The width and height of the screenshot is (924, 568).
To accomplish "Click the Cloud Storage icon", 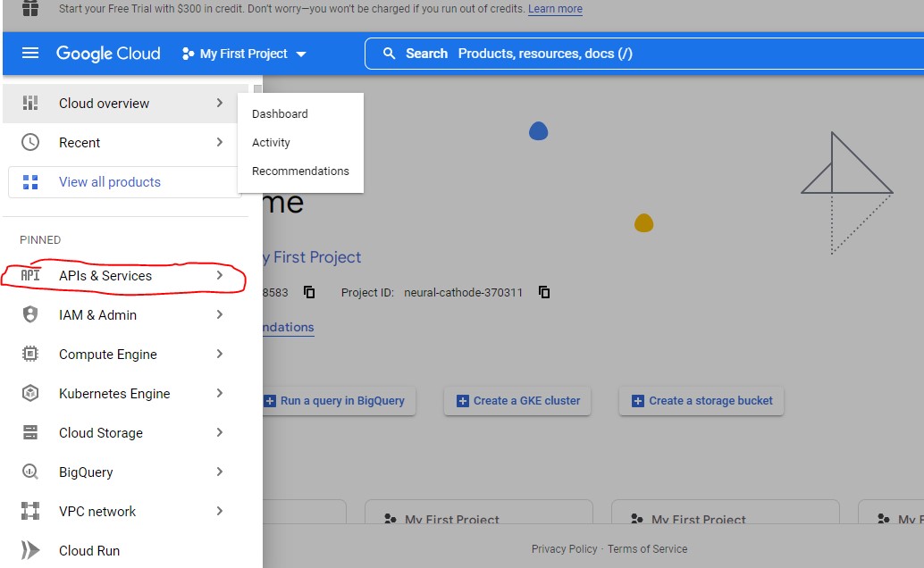I will pos(30,433).
